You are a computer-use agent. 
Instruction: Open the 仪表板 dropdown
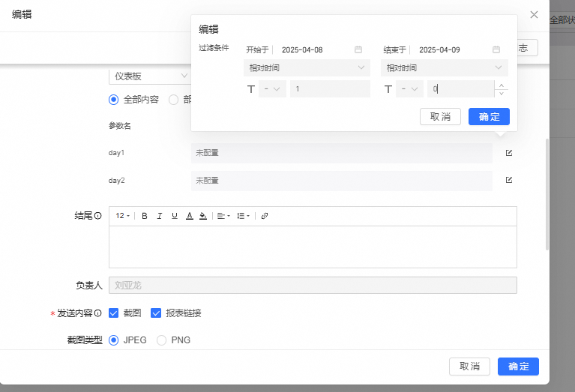(150, 76)
